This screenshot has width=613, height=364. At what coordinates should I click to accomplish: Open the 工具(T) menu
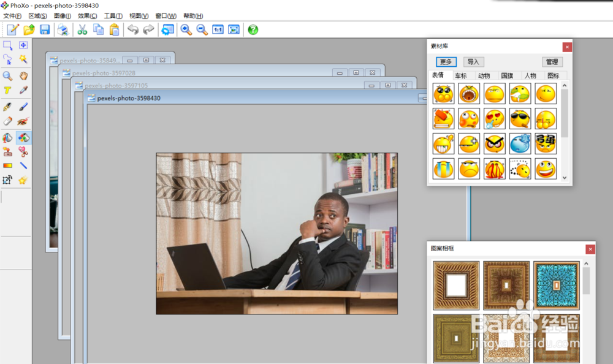pyautogui.click(x=113, y=16)
